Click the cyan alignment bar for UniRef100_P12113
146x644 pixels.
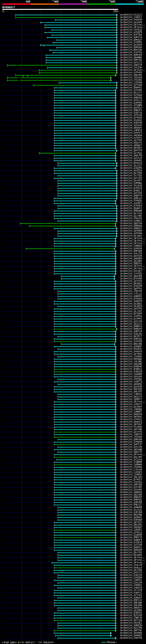point(66,15)
